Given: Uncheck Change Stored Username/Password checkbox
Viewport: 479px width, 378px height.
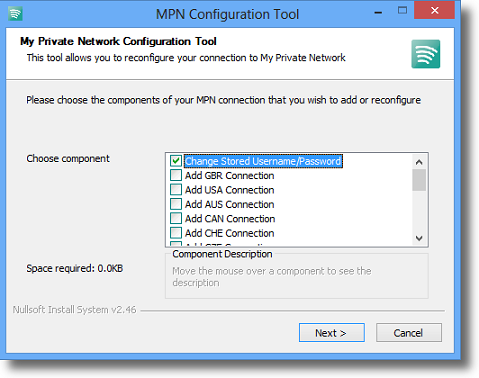Looking at the screenshot, I should 176,161.
